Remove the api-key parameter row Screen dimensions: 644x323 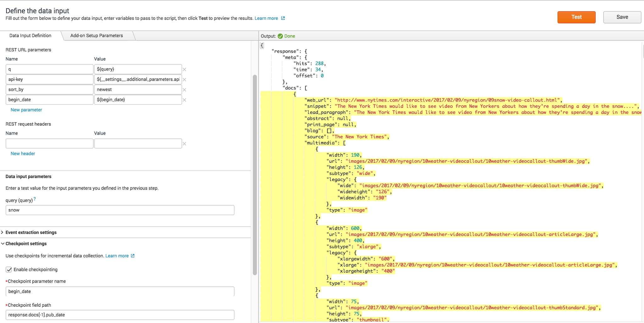point(185,80)
